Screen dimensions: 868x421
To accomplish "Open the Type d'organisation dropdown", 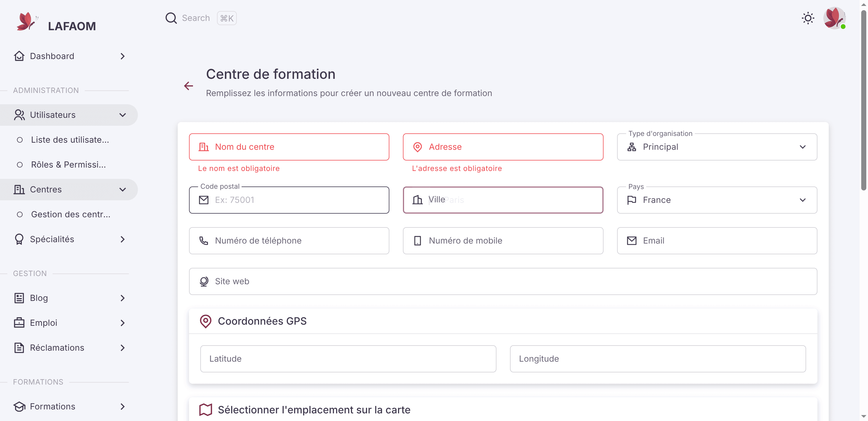I will [x=717, y=147].
